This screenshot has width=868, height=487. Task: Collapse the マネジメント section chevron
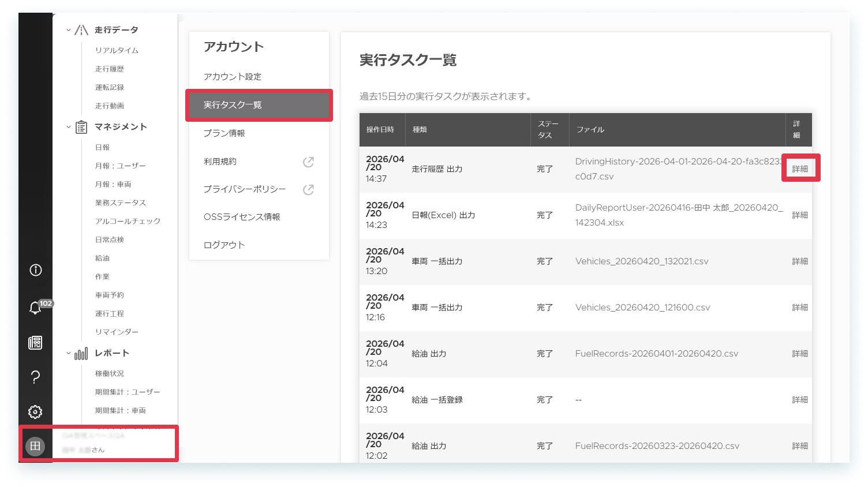point(68,127)
